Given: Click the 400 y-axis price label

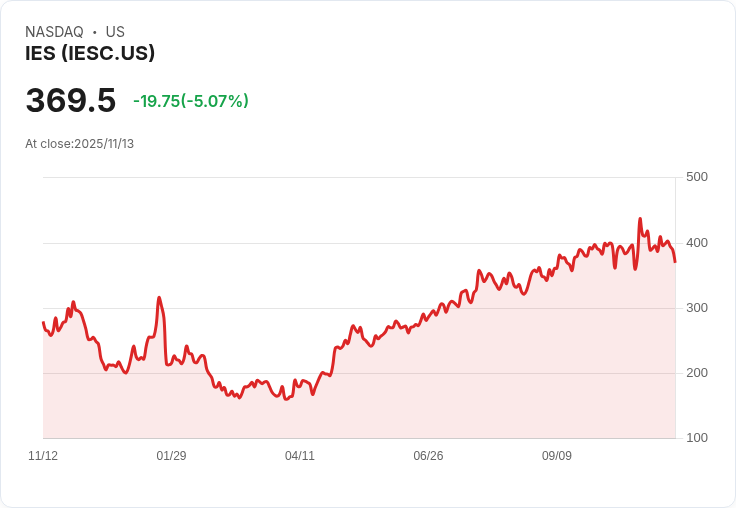Looking at the screenshot, I should [x=696, y=243].
